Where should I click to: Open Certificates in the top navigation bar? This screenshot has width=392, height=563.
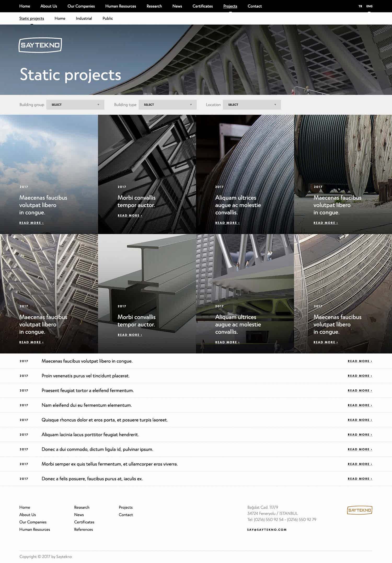point(203,6)
